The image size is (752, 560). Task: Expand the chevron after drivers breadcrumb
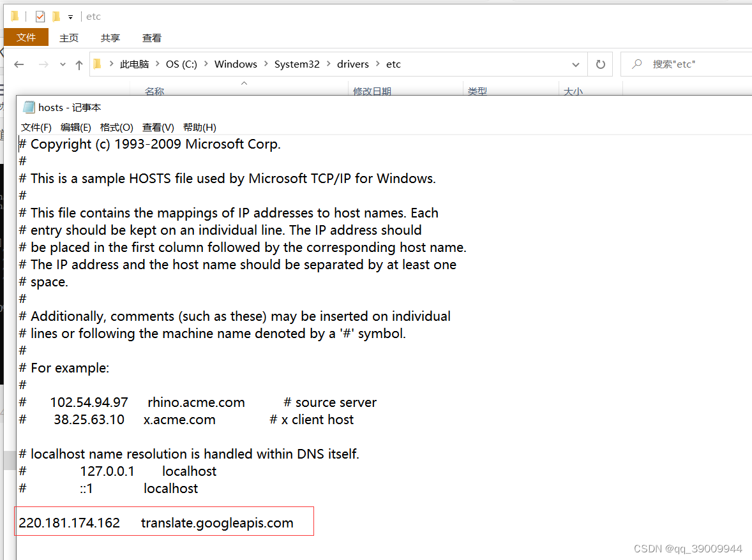[378, 64]
